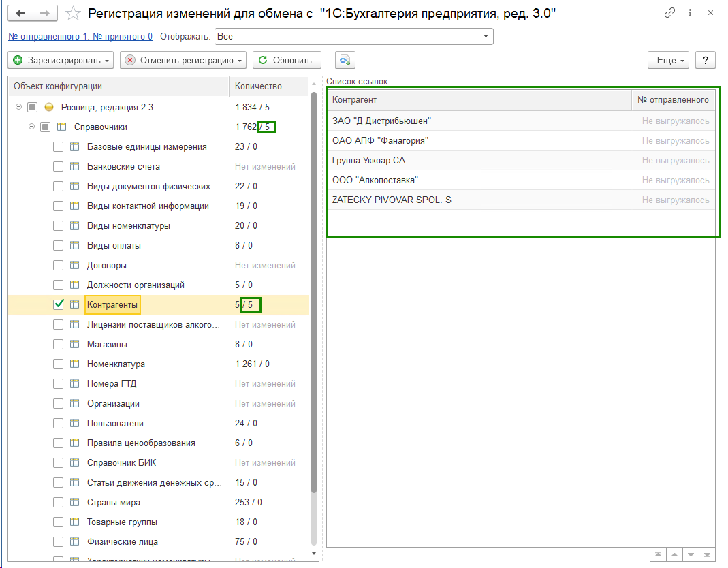
Task: Check the Номенклатура checkbox
Action: pos(58,364)
